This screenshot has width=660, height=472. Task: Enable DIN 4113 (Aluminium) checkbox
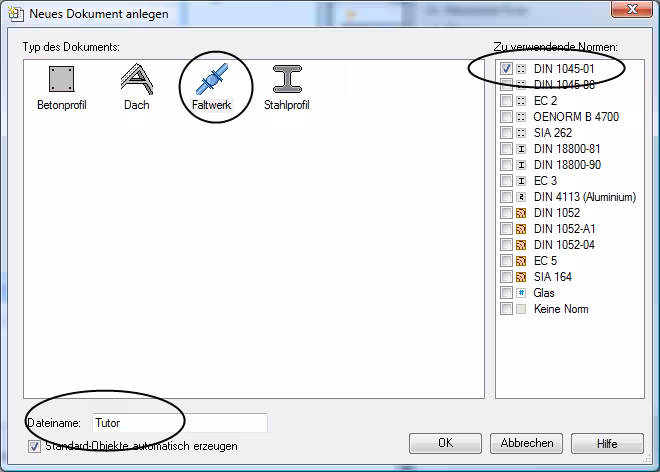pyautogui.click(x=507, y=197)
